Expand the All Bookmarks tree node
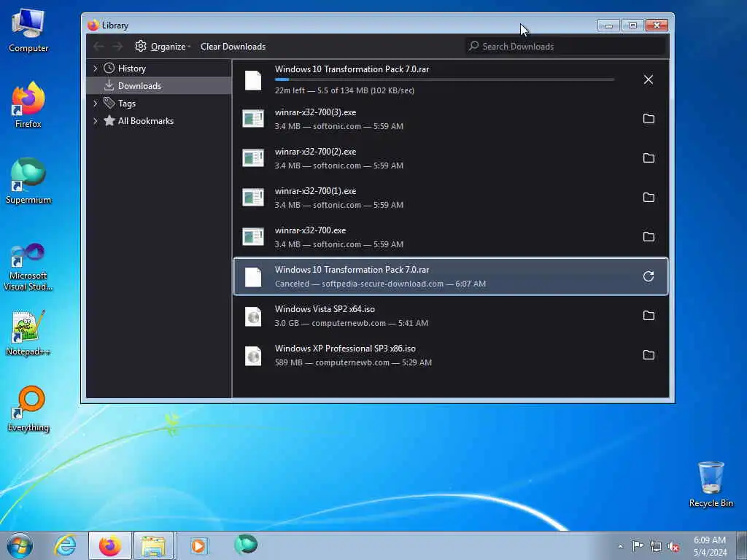The image size is (747, 560). point(96,121)
